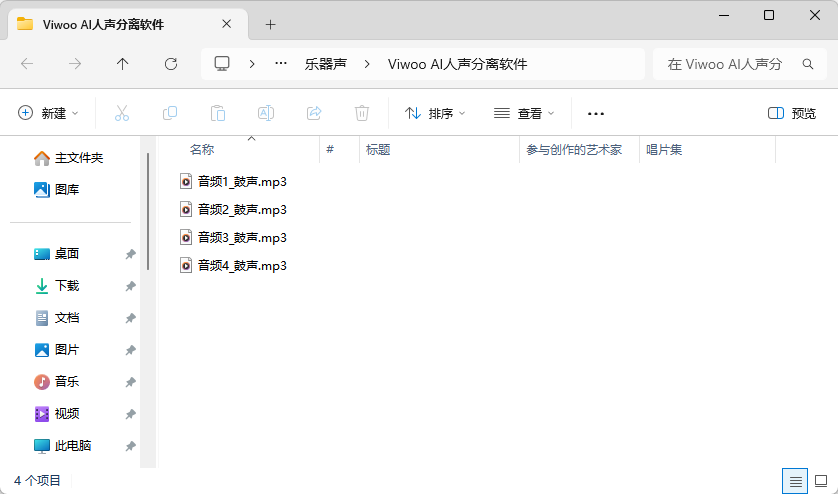Expand hidden breadcrumb path ellipsis
Viewport: 838px width, 494px height.
[281, 64]
